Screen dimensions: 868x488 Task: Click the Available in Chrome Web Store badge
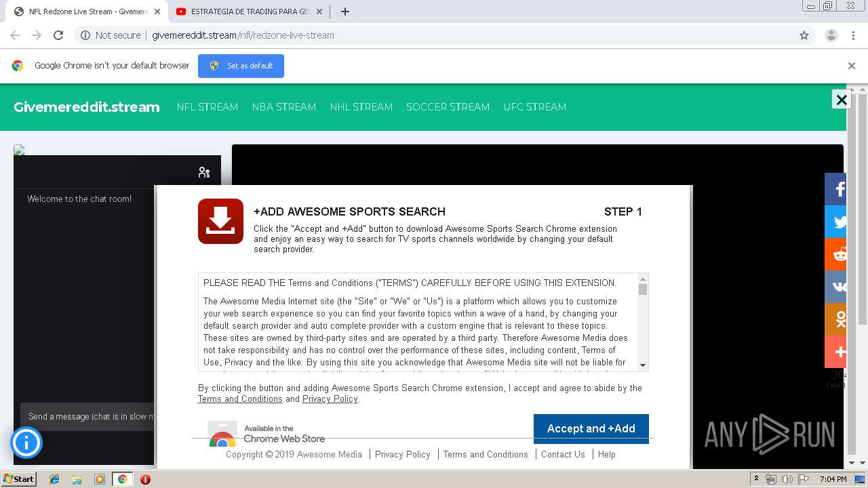click(267, 434)
